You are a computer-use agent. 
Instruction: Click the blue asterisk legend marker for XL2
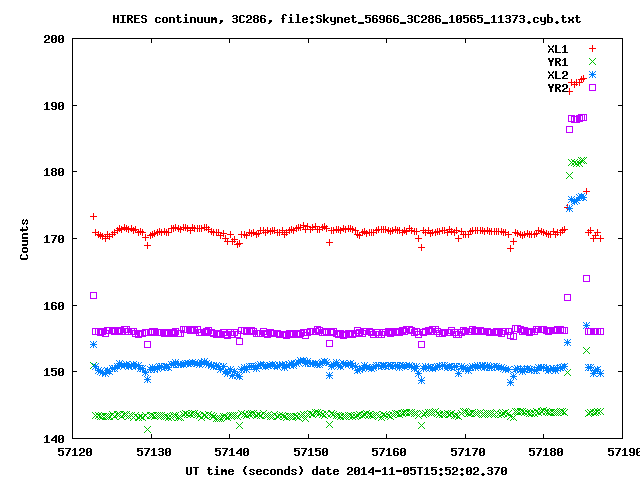[592, 74]
